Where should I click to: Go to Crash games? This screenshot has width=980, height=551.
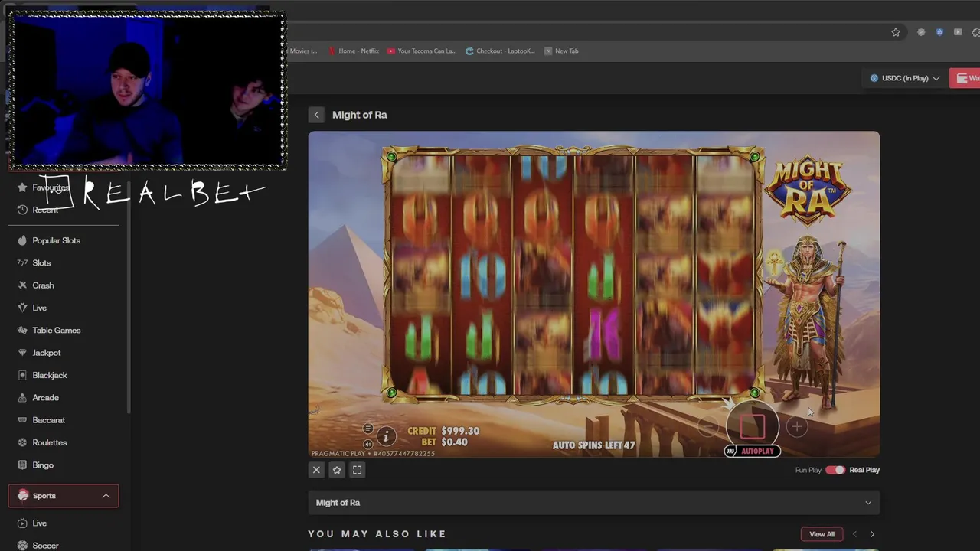(x=43, y=285)
